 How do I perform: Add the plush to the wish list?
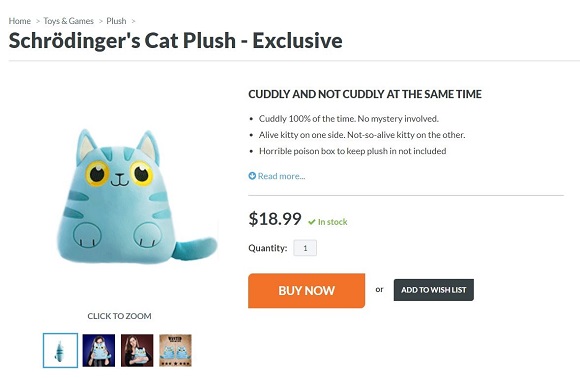tap(434, 290)
